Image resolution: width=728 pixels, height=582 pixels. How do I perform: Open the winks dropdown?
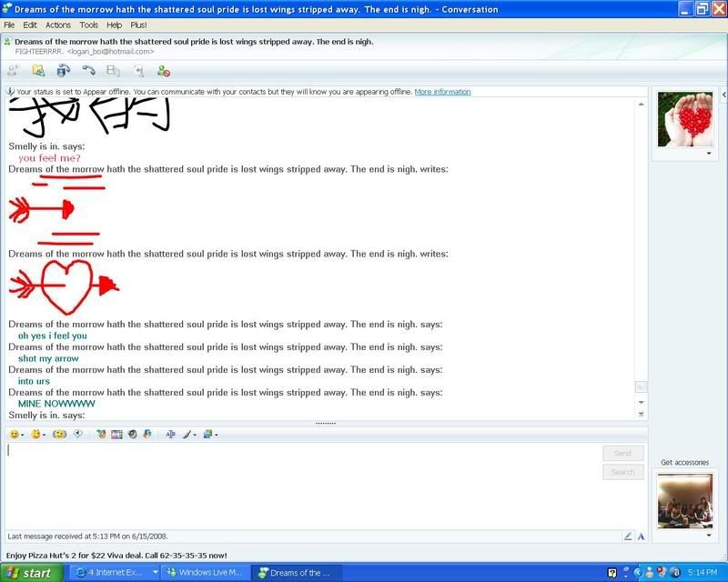click(x=37, y=435)
